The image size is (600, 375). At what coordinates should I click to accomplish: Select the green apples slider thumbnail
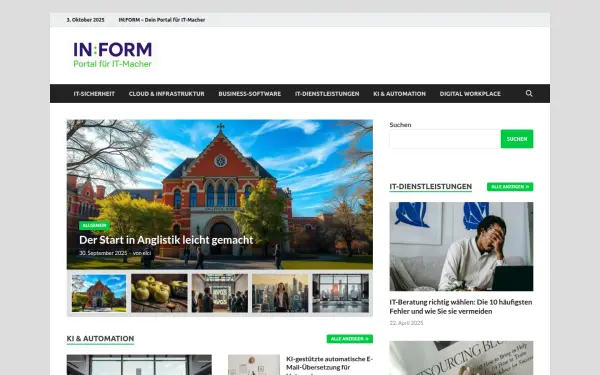click(159, 293)
